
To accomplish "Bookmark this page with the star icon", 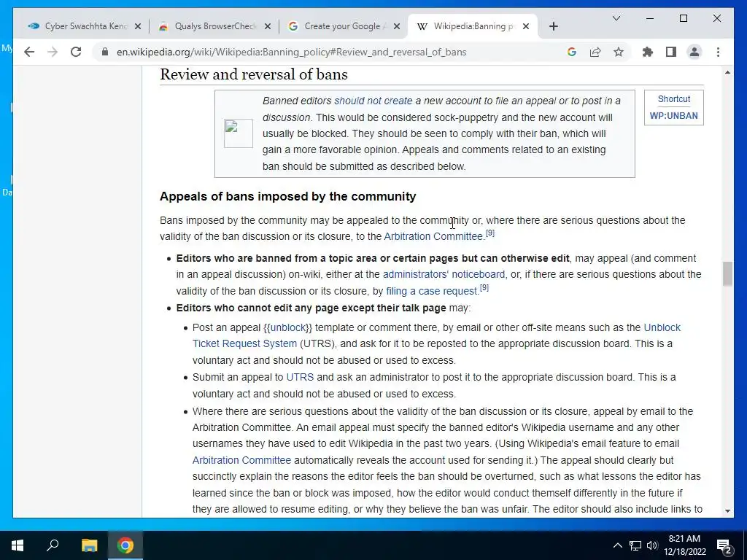I will 619,52.
